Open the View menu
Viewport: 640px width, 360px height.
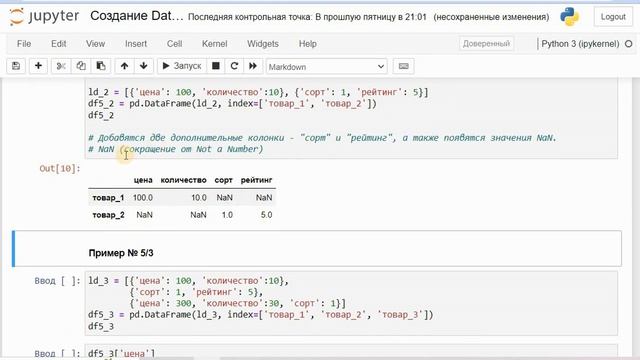[96, 44]
